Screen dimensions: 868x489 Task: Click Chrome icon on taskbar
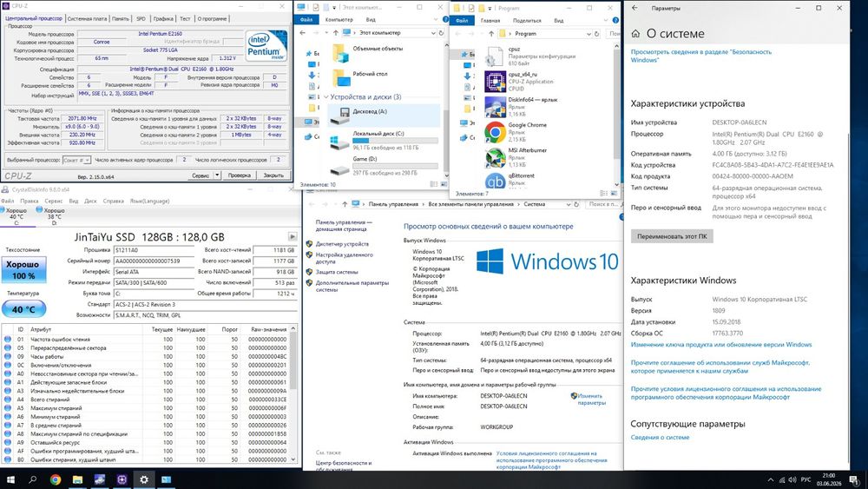pyautogui.click(x=56, y=479)
